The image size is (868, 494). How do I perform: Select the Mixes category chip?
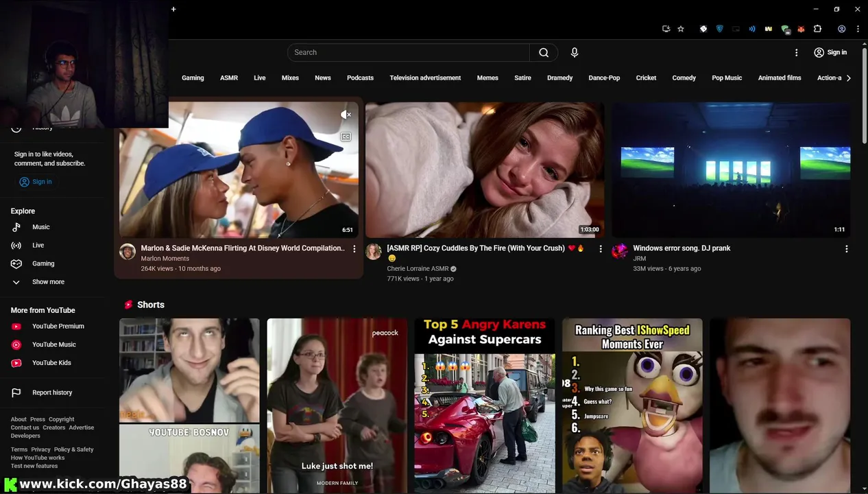click(290, 78)
